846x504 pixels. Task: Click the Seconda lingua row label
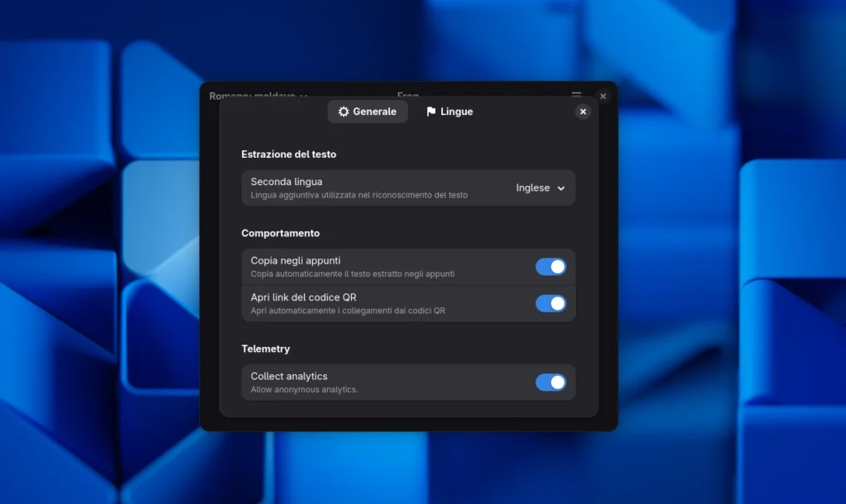tap(287, 182)
